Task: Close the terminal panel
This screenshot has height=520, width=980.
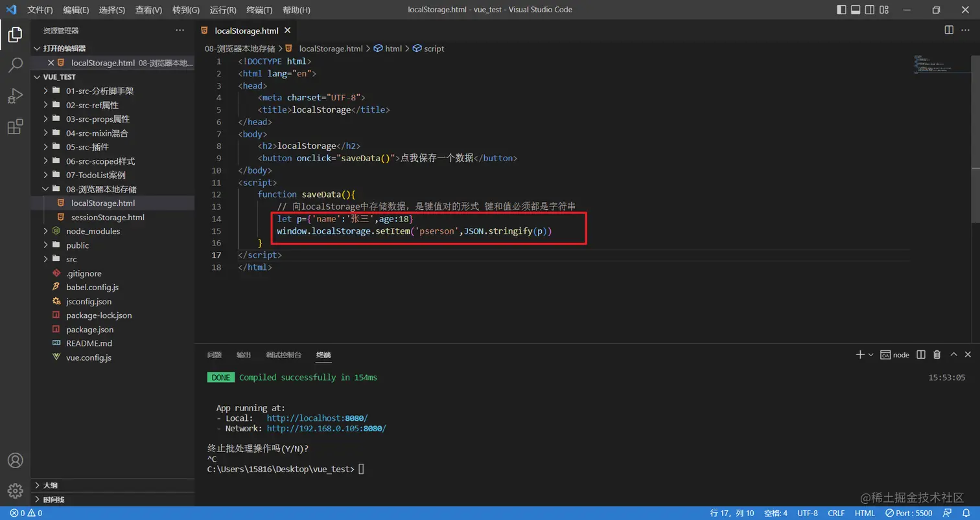Action: coord(968,354)
